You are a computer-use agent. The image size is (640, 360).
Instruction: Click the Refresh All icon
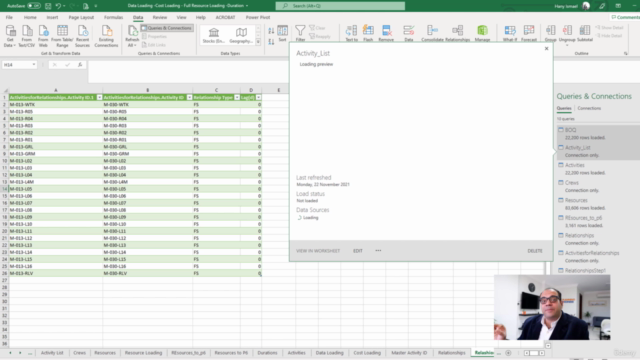(x=132, y=36)
